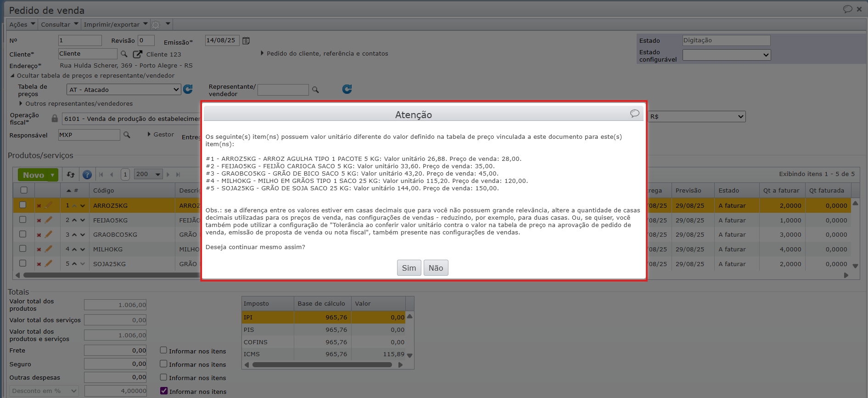Delete the FEIJAO5KG item with red X

(39, 220)
